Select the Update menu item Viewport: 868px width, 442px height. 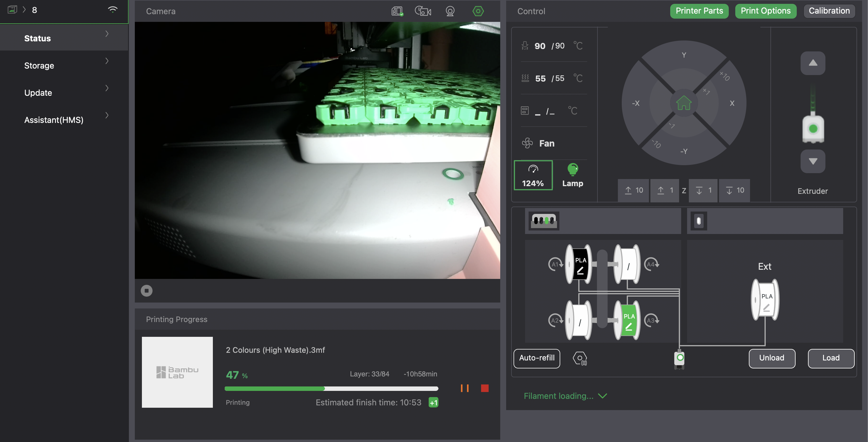tap(64, 92)
